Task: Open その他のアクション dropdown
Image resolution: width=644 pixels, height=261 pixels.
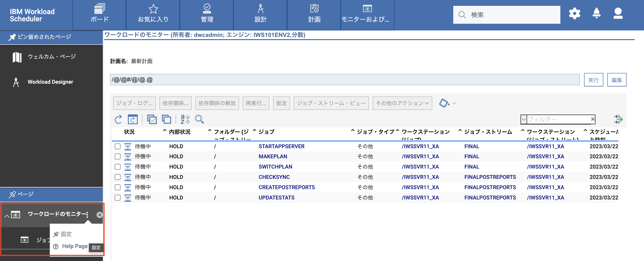Action: [x=402, y=103]
